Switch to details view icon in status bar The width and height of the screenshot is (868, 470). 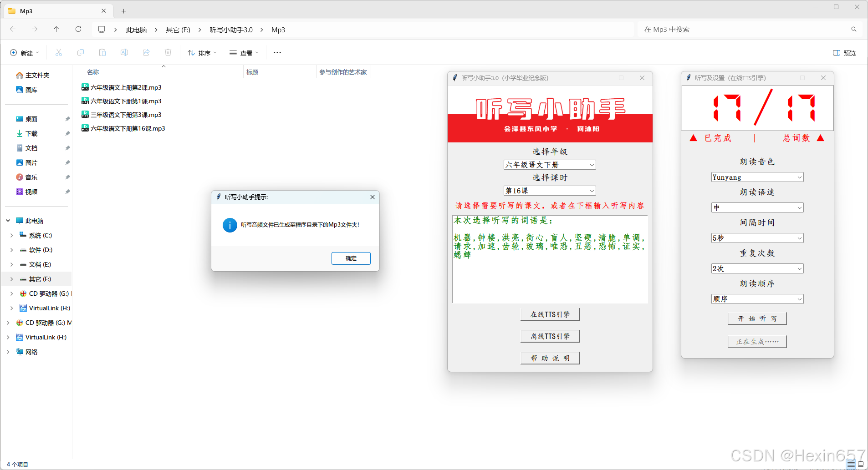point(851,464)
